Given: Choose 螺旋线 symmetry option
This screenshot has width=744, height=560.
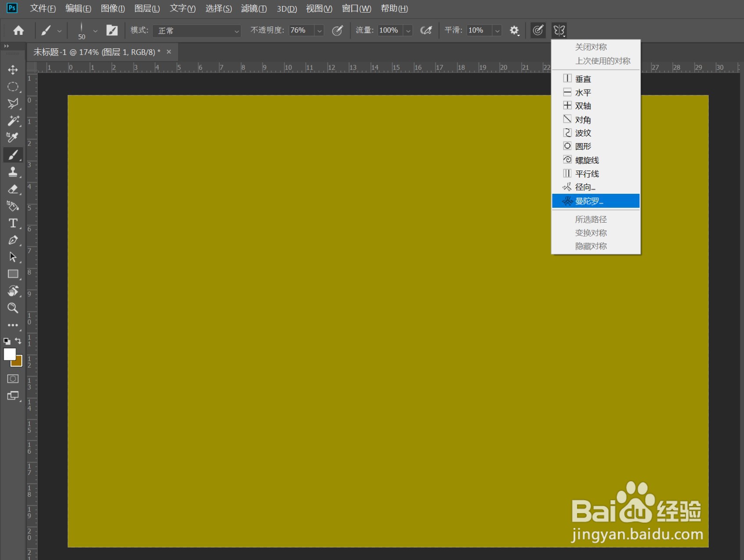Looking at the screenshot, I should tap(596, 160).
